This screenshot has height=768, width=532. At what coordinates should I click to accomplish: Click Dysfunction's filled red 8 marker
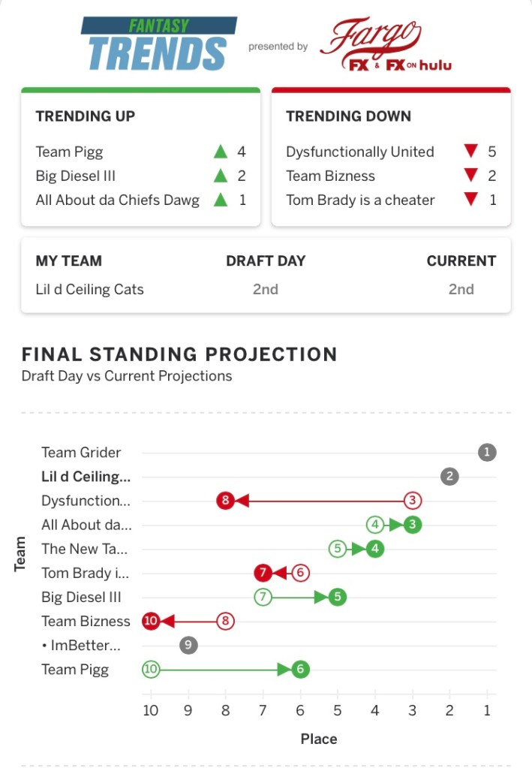pyautogui.click(x=225, y=500)
